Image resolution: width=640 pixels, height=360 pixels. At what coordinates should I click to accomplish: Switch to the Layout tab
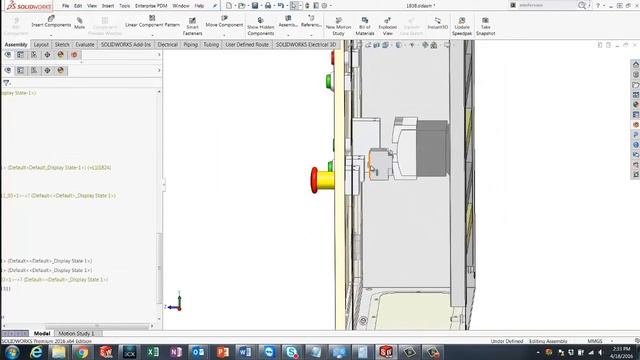pos(41,44)
